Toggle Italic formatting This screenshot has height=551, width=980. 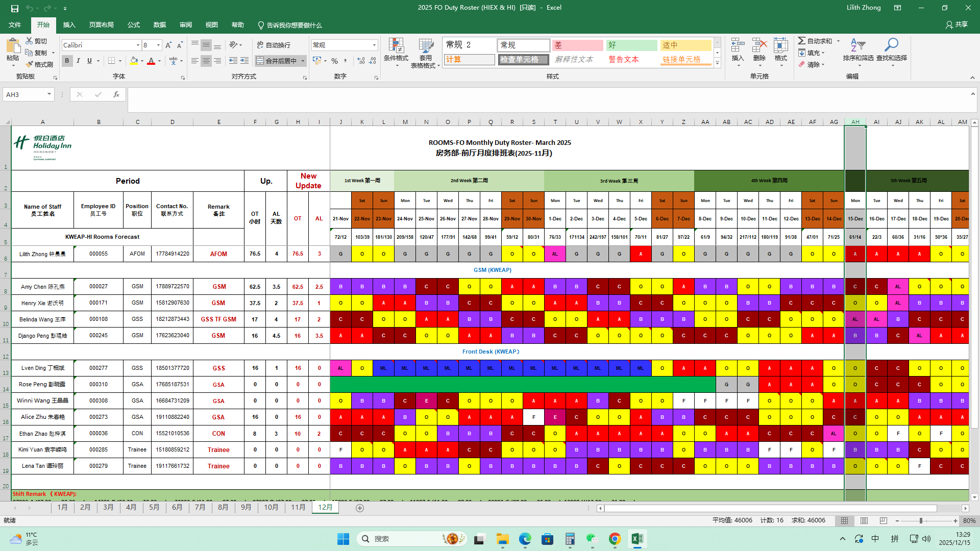point(78,61)
